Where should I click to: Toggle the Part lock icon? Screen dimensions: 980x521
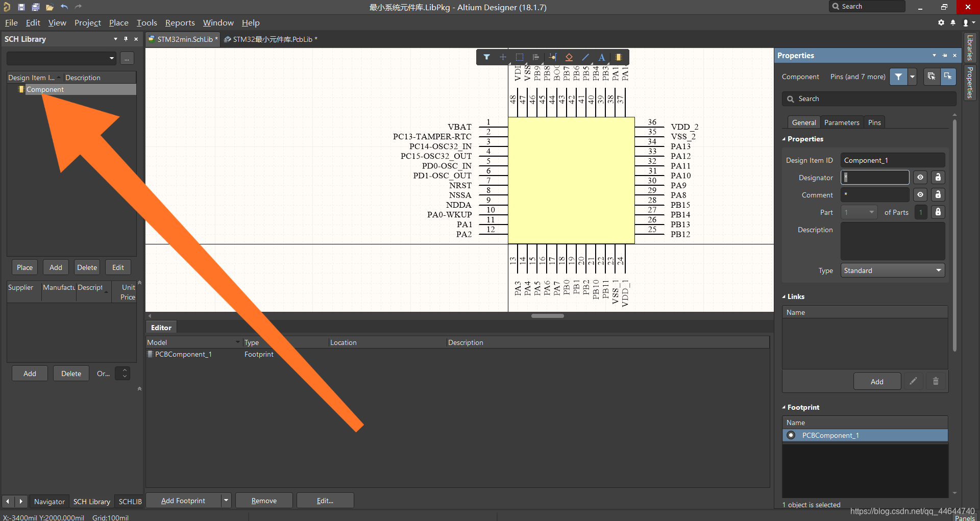click(x=938, y=212)
